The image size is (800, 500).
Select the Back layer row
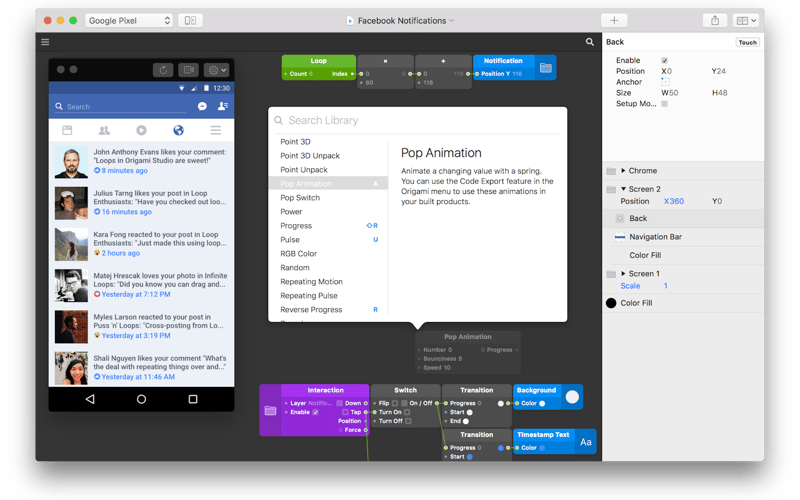(x=683, y=218)
